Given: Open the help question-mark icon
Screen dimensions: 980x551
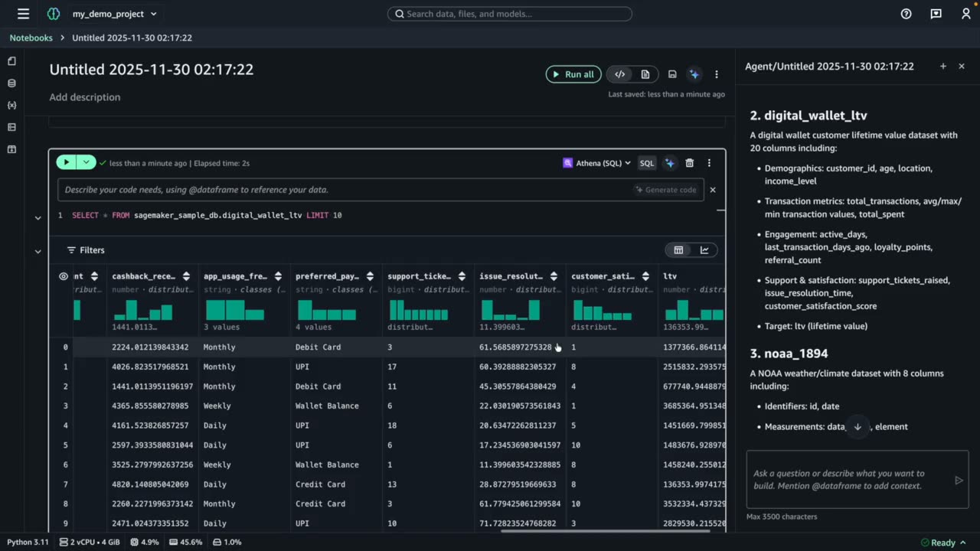Looking at the screenshot, I should [x=906, y=14].
